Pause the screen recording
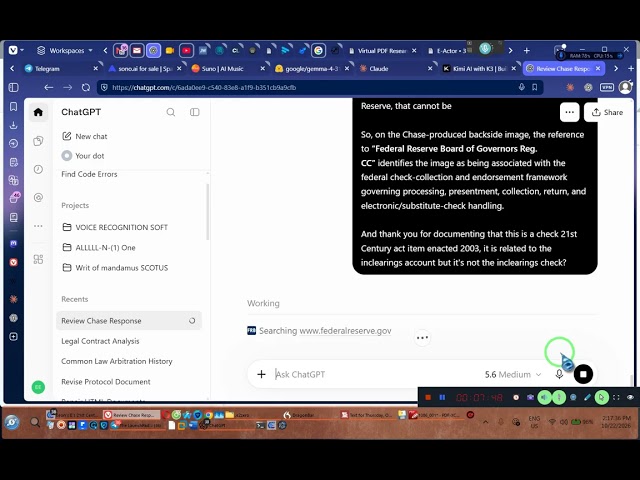Viewport: 640px width, 480px height. [x=442, y=397]
